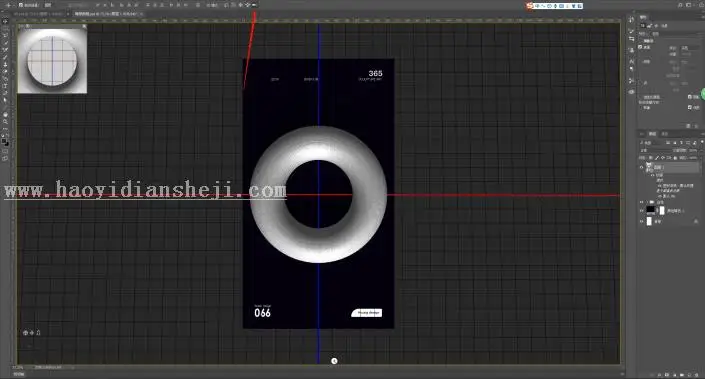Open the layer Opacity value dropdown
705x379 pixels.
coord(695,151)
